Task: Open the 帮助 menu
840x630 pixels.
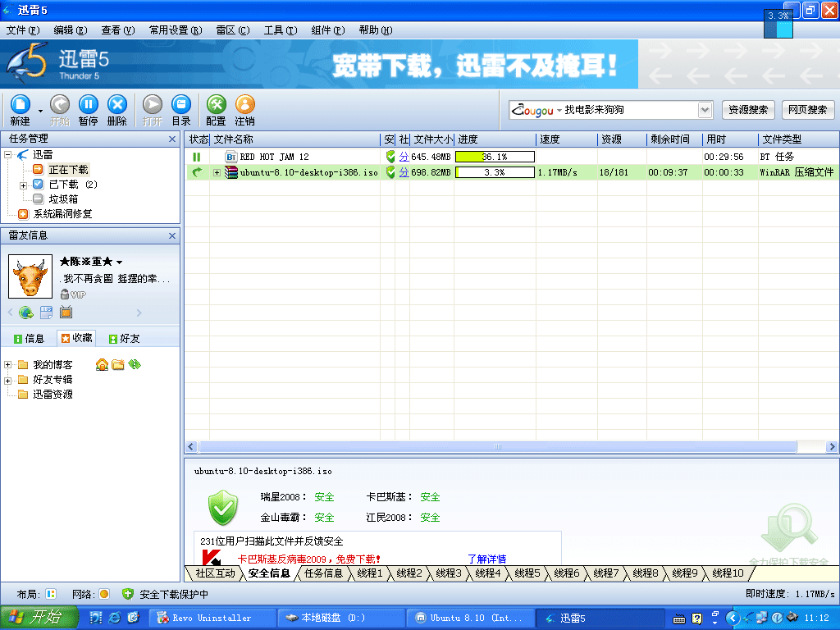Action: coord(376,30)
